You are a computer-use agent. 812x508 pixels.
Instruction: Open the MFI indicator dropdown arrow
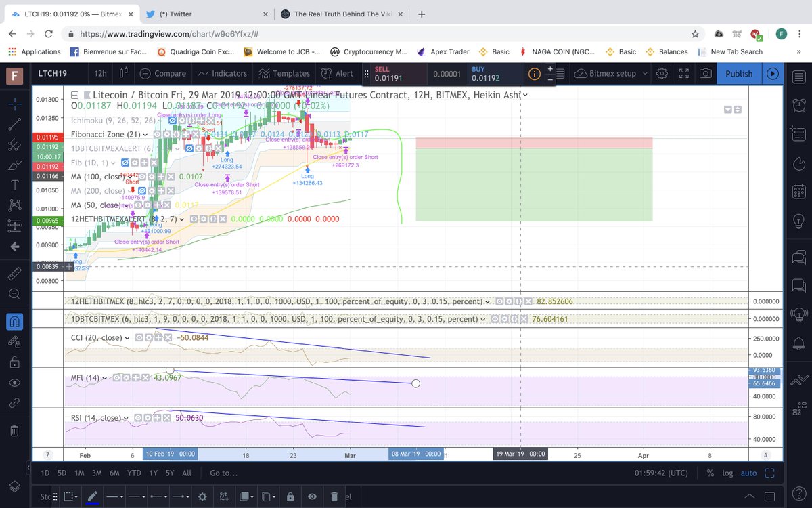pyautogui.click(x=105, y=377)
